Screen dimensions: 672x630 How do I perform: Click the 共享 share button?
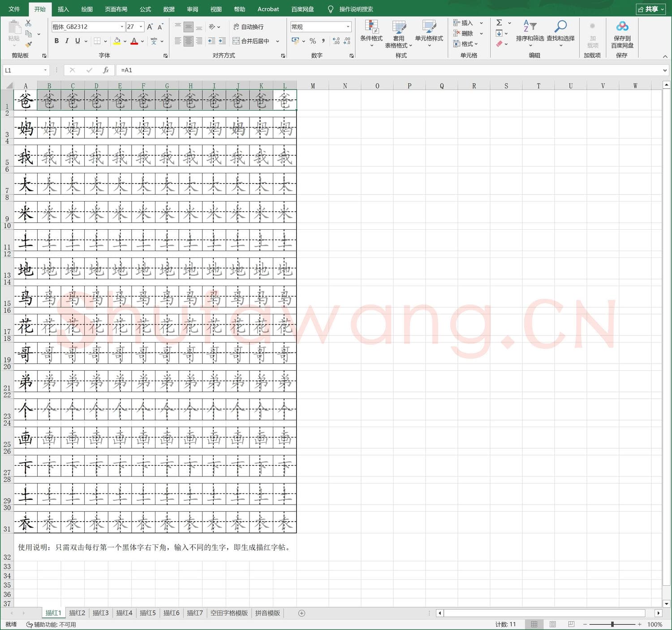(x=651, y=9)
